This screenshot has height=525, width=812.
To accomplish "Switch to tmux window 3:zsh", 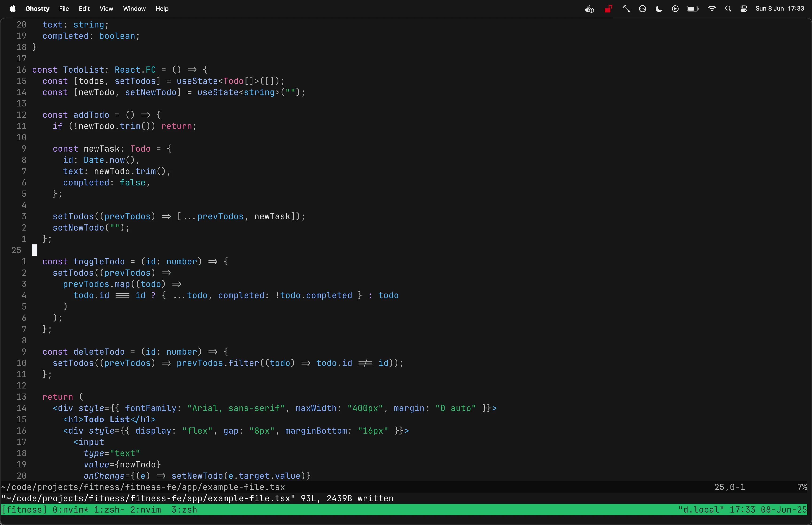I will coord(184,510).
